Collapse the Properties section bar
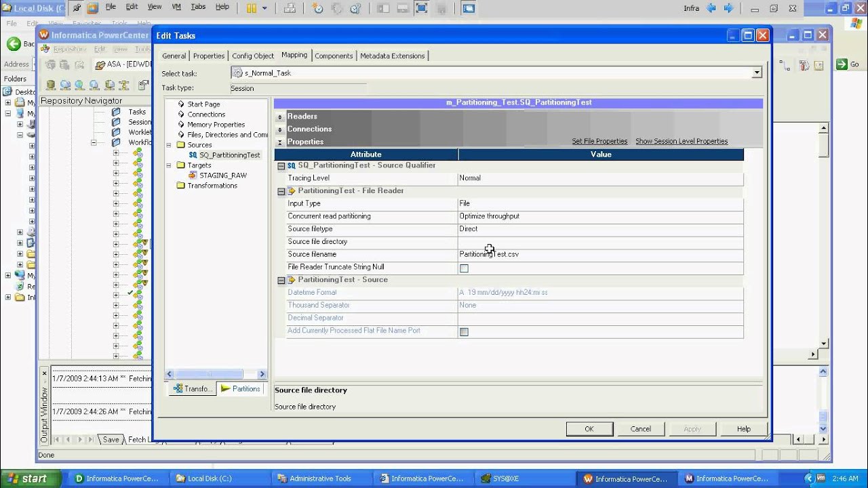The image size is (868, 488). [x=279, y=142]
